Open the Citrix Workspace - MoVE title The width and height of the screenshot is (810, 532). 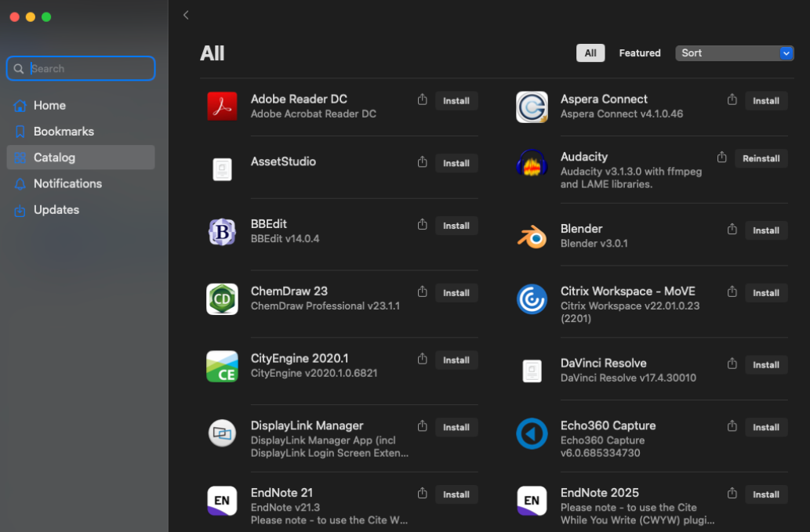[x=627, y=291]
